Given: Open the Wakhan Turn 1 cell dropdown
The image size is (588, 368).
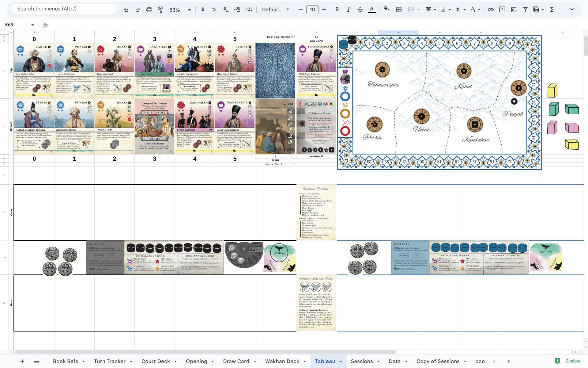Looking at the screenshot, I should pos(293,164).
